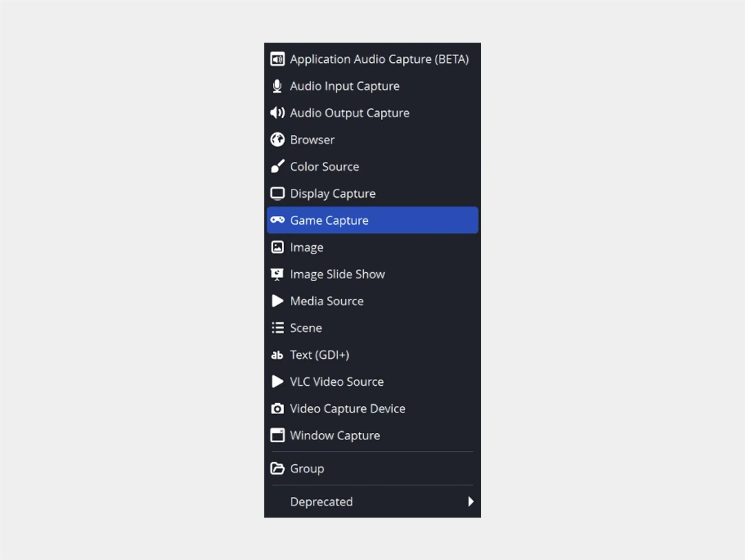
Task: Expand the Deprecated submenu arrow
Action: [471, 502]
